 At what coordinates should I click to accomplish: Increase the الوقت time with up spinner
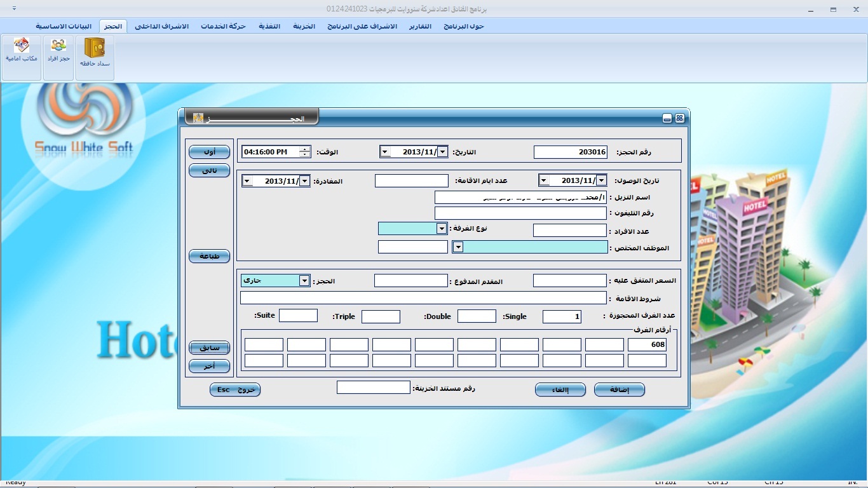point(306,149)
